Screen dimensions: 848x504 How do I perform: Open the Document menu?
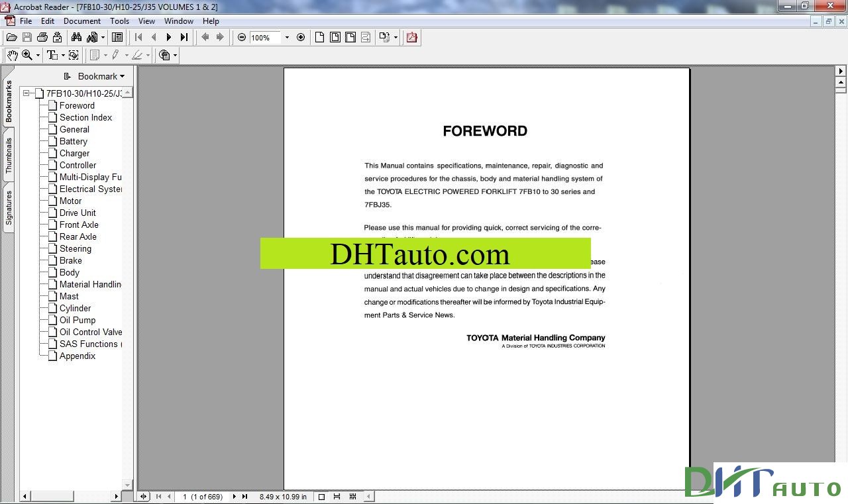(82, 21)
